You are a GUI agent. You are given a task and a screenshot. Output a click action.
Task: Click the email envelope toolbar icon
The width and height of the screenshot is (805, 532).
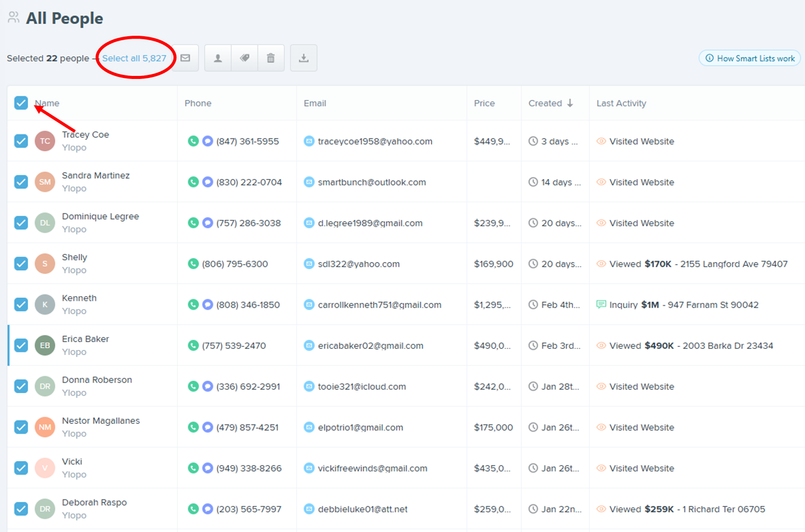pos(186,58)
